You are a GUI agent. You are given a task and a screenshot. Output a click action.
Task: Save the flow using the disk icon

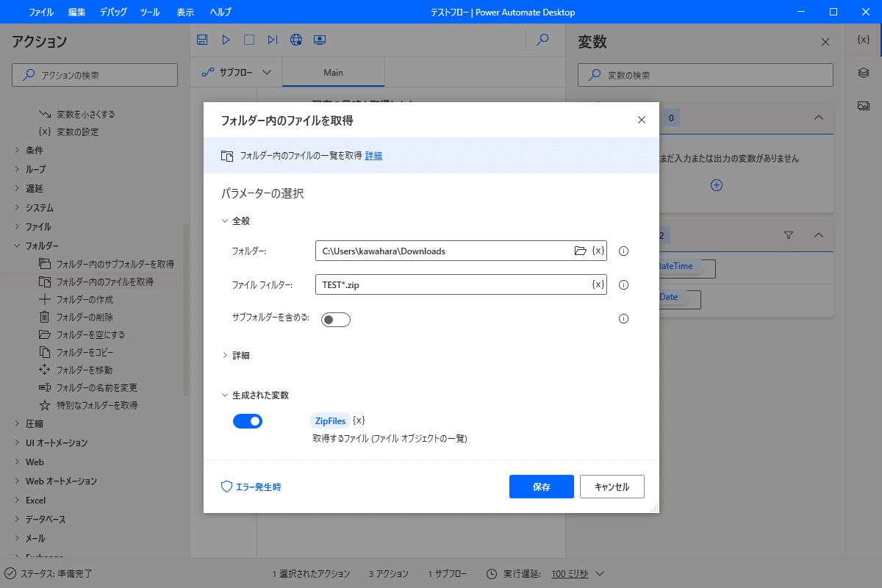click(x=201, y=40)
